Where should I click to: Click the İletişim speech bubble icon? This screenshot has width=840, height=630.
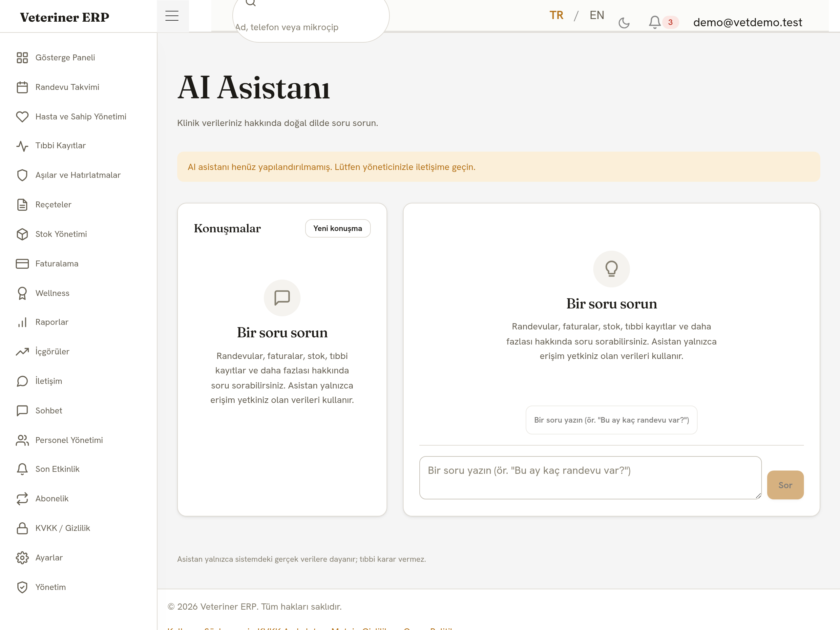click(x=22, y=381)
